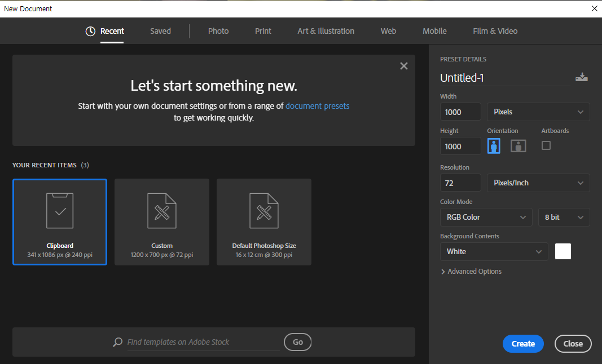Click the Height input field
Viewport: 602px width, 364px height.
click(x=461, y=146)
